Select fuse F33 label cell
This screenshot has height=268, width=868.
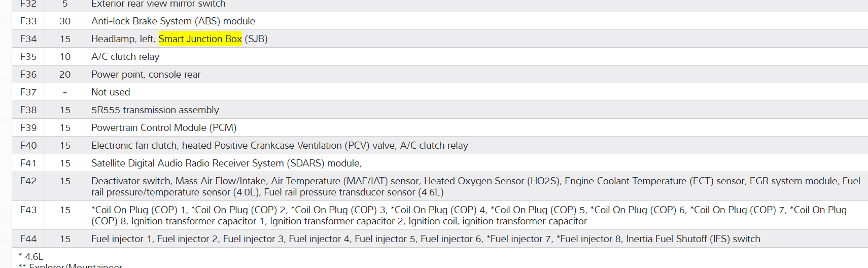(x=28, y=21)
